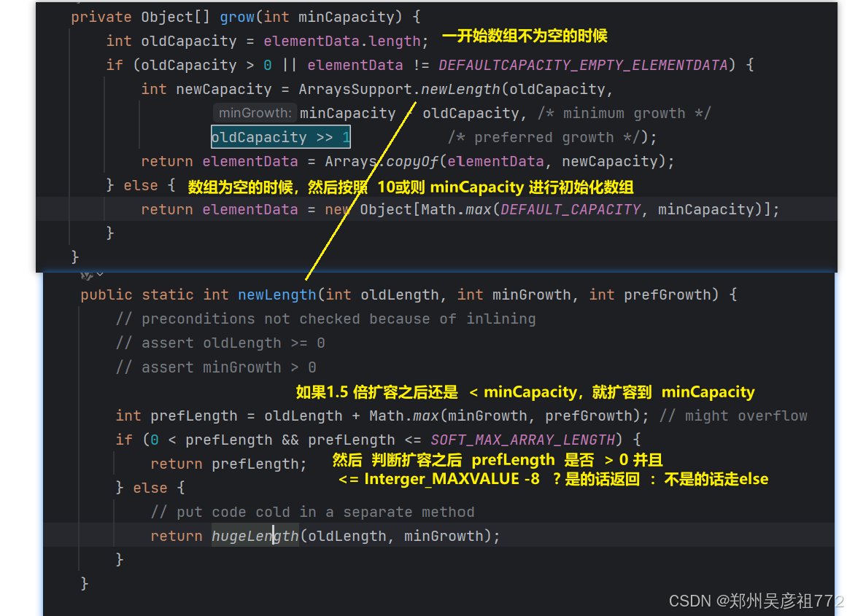Click the italic newLength call after ArraysSupport

point(460,89)
